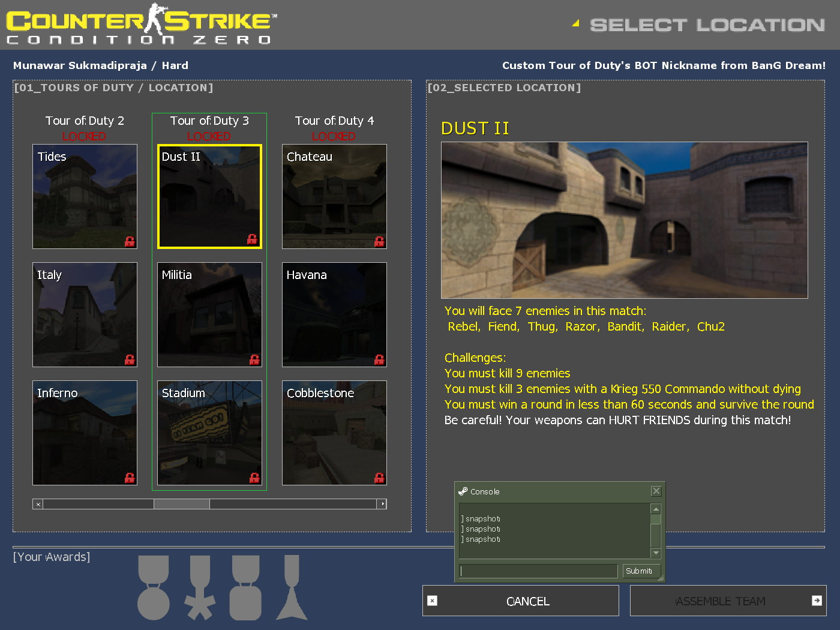Screen dimensions: 840x630
Task: Close the Console window
Action: pyautogui.click(x=656, y=491)
